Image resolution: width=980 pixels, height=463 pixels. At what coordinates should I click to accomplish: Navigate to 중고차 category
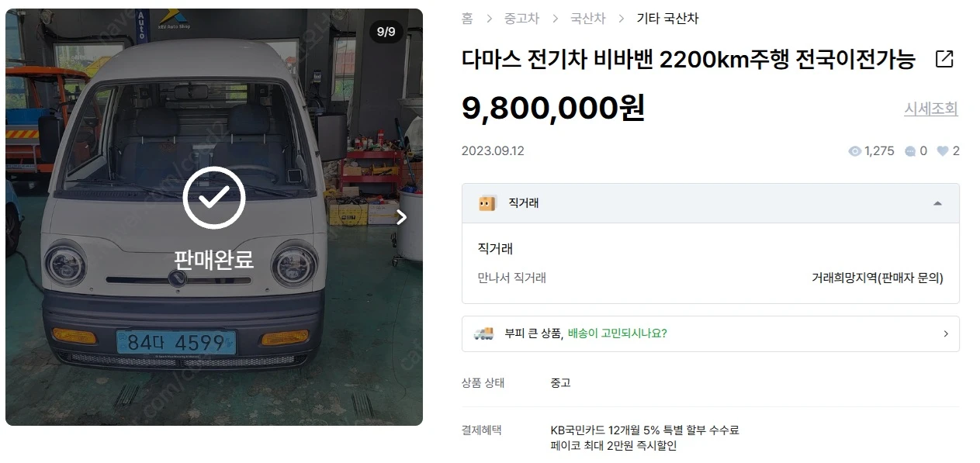click(522, 19)
